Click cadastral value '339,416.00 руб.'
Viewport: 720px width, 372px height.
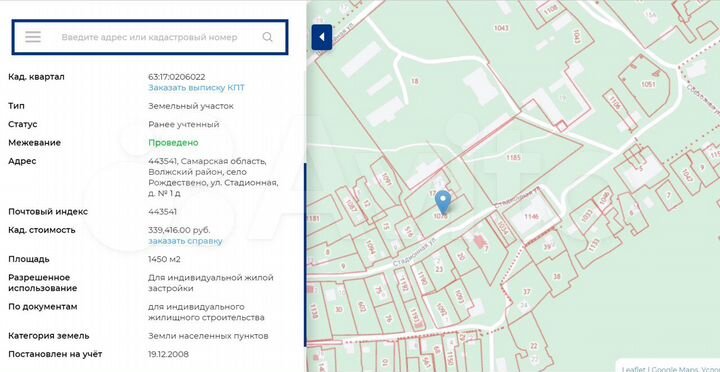click(179, 230)
